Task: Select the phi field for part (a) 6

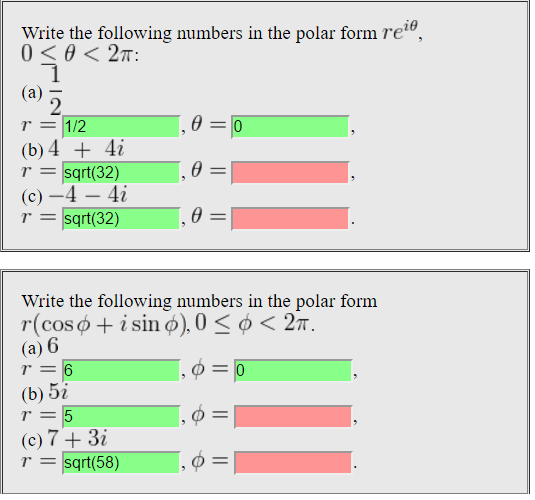Action: [x=293, y=370]
